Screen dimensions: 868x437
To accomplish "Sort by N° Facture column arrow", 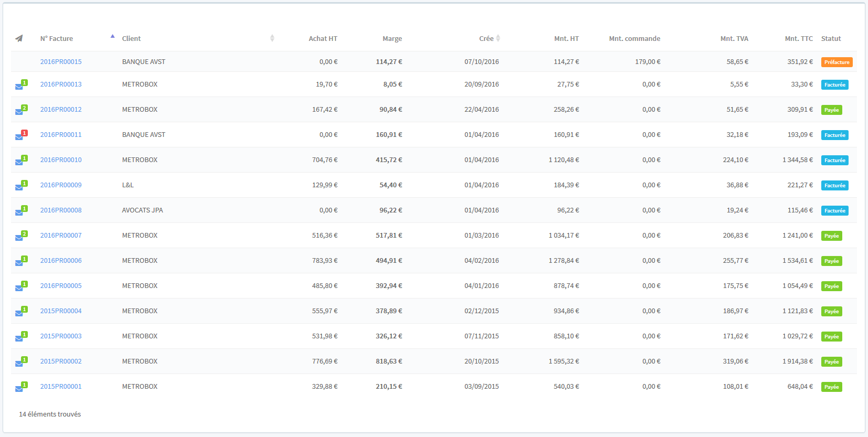I will point(112,36).
